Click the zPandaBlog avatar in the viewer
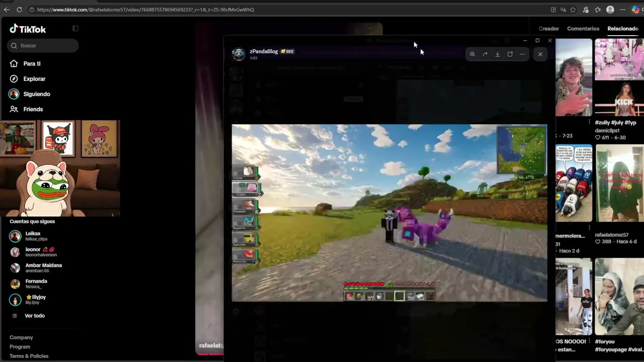644x362 pixels. click(x=238, y=54)
